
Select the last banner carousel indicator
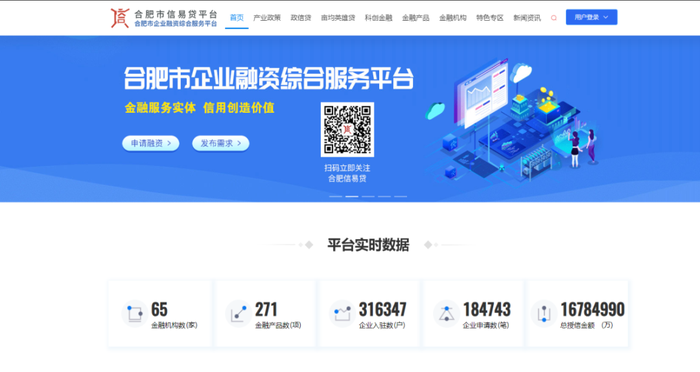[x=400, y=196]
